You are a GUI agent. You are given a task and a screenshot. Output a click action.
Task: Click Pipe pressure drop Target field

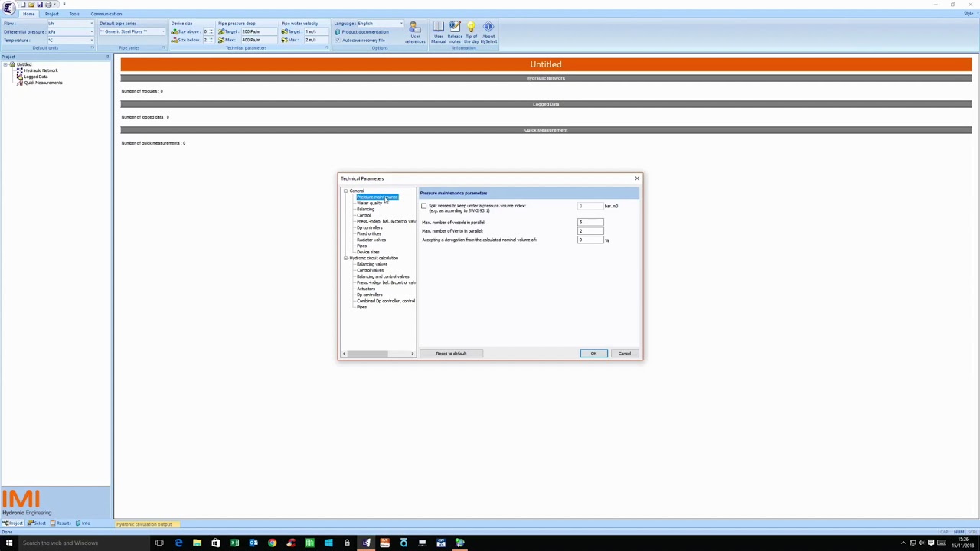(258, 31)
